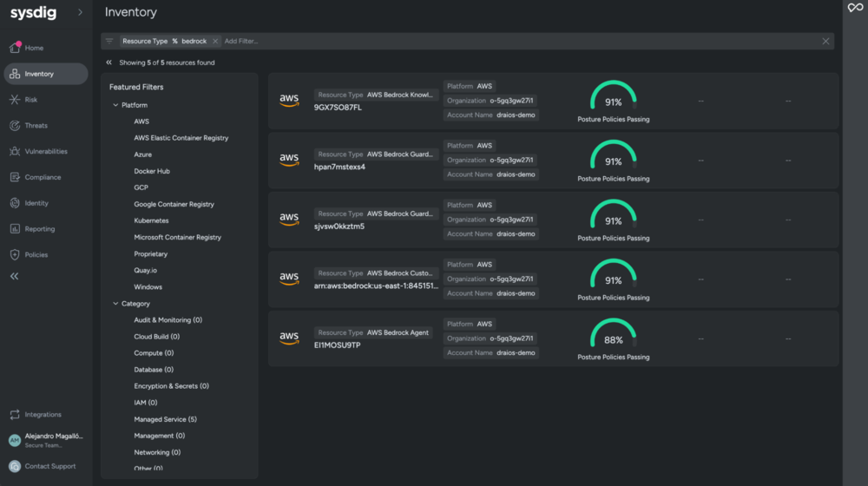This screenshot has height=486, width=868.
Task: Open the Risk section icon
Action: (15, 100)
